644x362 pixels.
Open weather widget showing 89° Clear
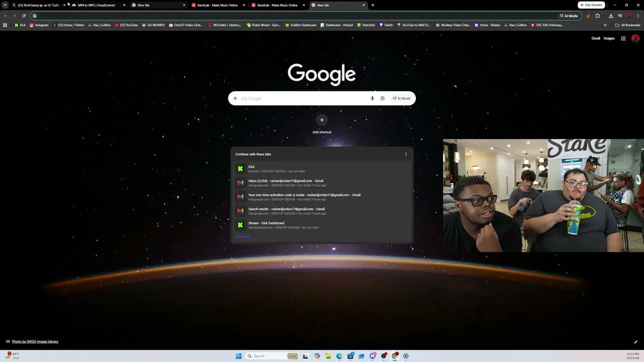coord(13,356)
